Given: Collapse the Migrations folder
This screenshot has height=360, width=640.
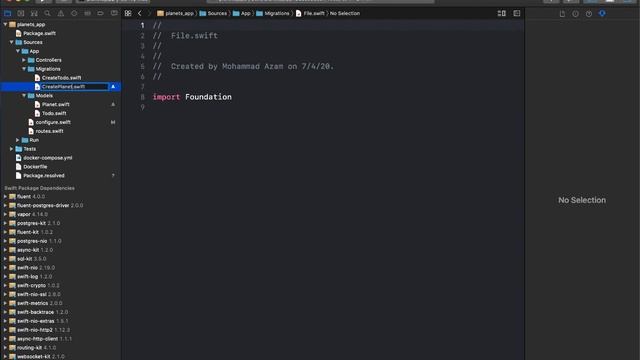Looking at the screenshot, I should point(24,69).
